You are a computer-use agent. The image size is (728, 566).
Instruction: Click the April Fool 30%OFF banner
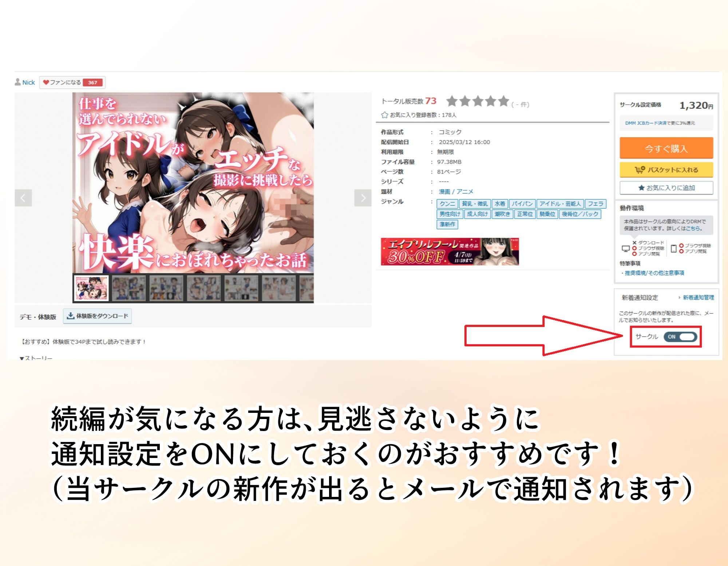click(x=450, y=252)
